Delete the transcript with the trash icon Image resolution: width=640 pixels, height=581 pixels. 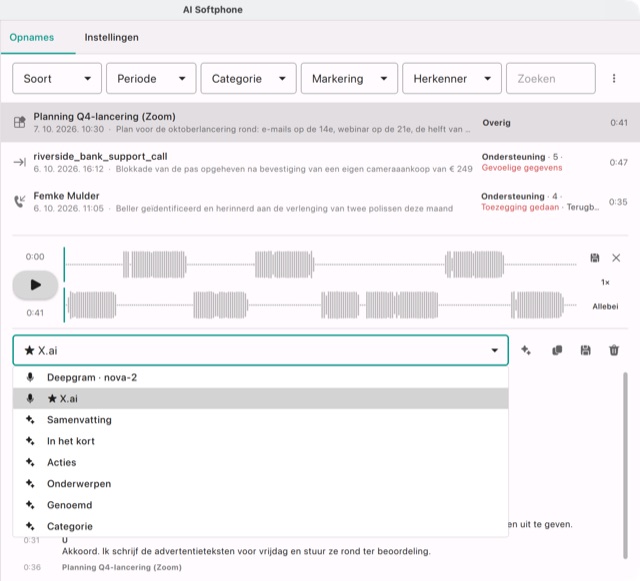614,350
